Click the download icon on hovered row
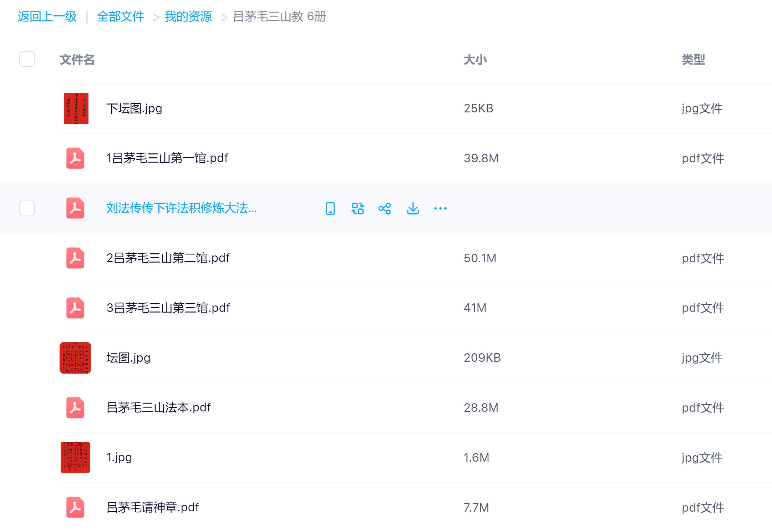Viewport: 772px width, 532px height. pyautogui.click(x=413, y=208)
